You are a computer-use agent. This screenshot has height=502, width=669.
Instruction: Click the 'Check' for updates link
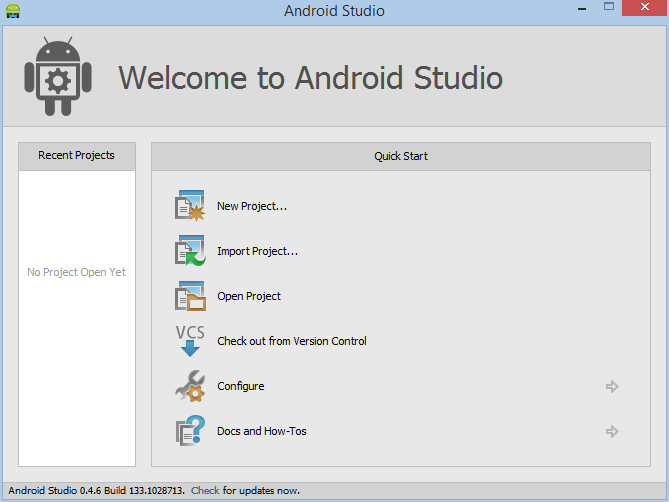[205, 490]
